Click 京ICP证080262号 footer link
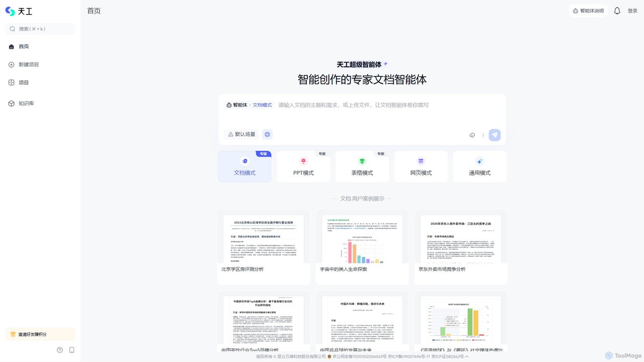This screenshot has width=644, height=362. pyautogui.click(x=447, y=356)
